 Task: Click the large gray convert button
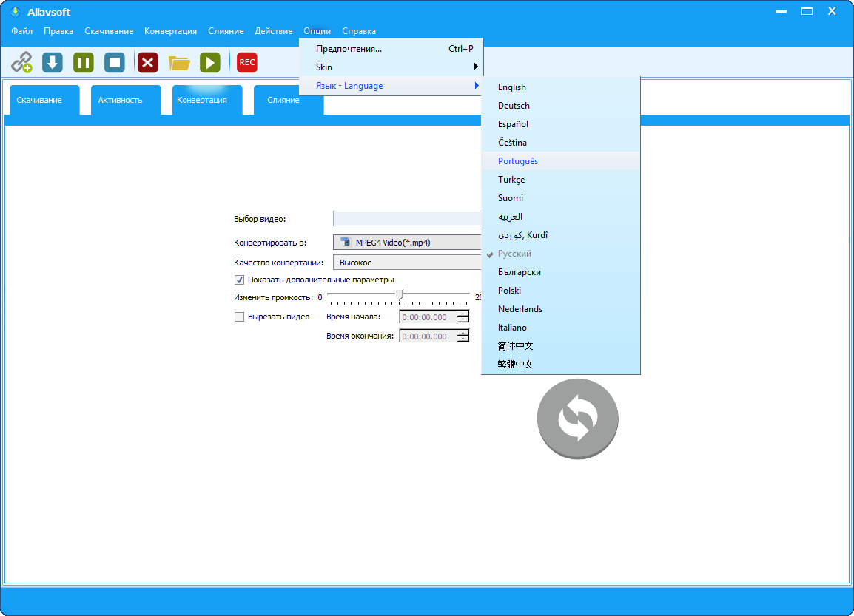pyautogui.click(x=577, y=419)
